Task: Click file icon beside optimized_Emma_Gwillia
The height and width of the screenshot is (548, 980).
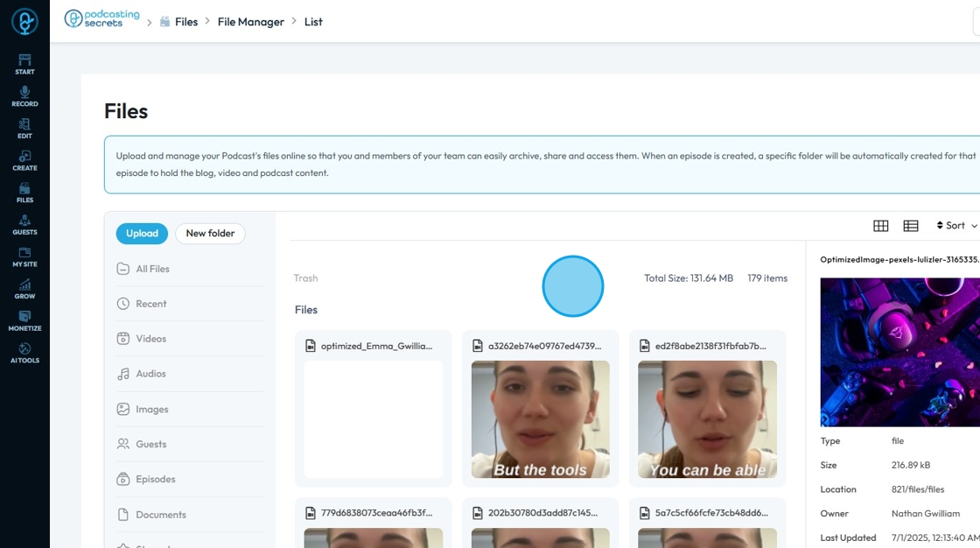Action: tap(310, 346)
